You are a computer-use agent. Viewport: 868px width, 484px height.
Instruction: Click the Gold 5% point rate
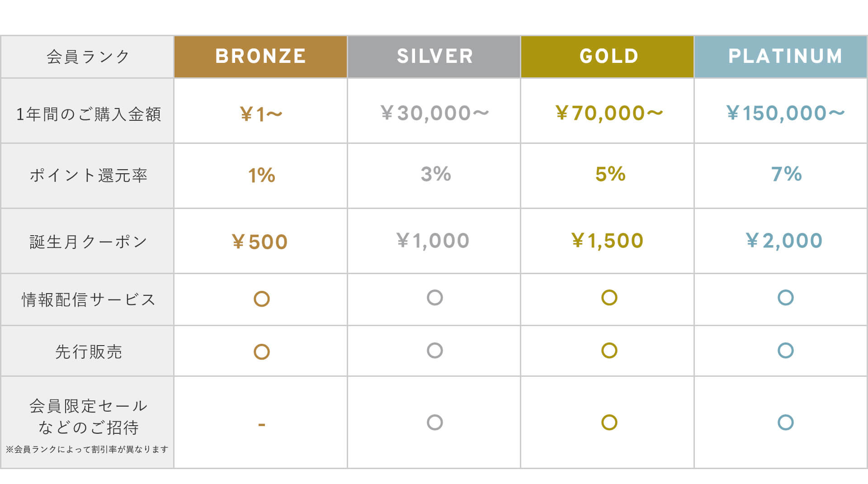coord(610,174)
